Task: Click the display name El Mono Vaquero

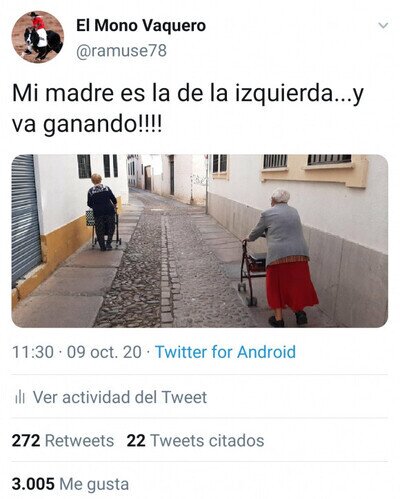Action: pyautogui.click(x=141, y=26)
